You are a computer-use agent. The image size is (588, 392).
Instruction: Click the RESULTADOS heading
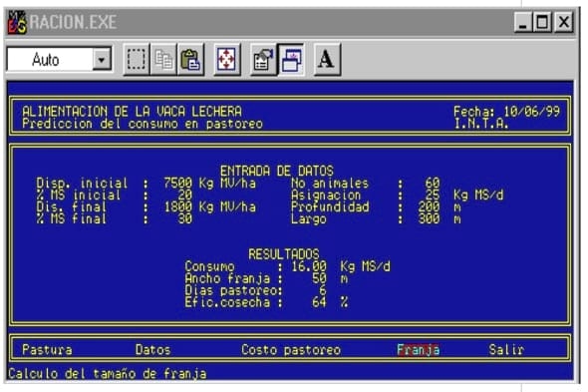click(284, 254)
